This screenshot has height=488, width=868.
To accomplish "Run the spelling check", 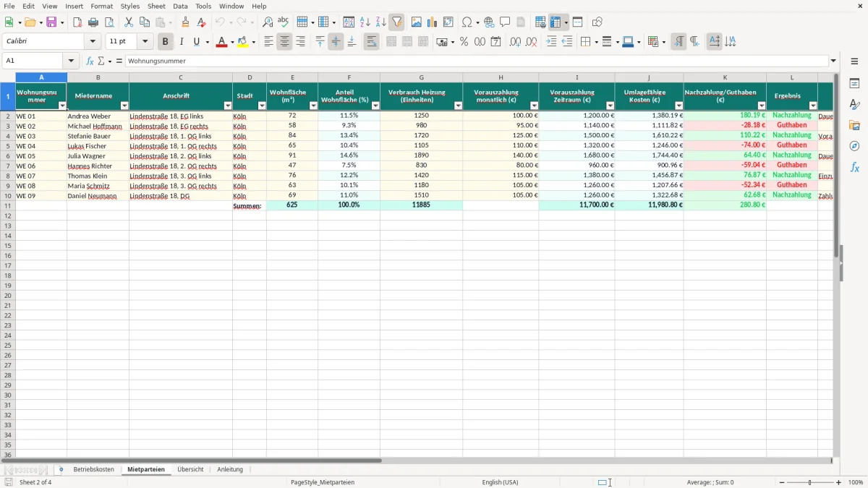I will 284,22.
